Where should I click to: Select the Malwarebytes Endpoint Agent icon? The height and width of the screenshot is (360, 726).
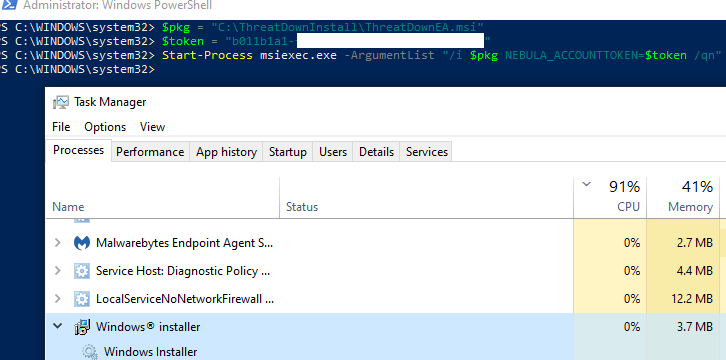pos(82,243)
